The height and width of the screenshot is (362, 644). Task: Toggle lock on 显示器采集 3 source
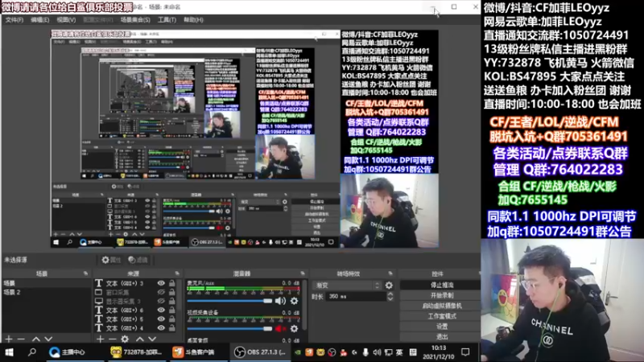click(x=172, y=301)
